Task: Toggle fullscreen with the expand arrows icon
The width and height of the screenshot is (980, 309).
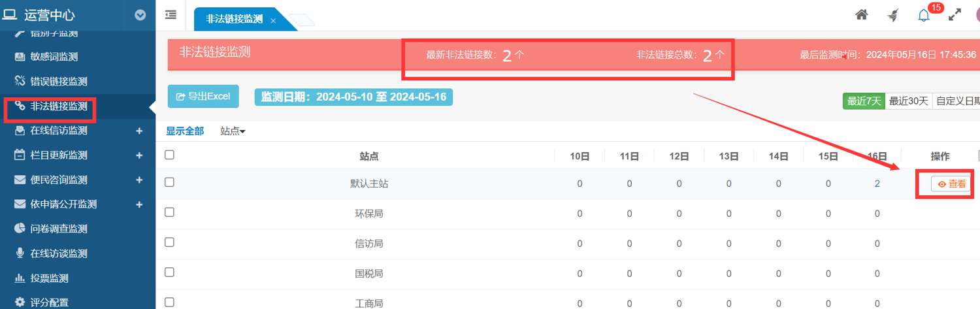Action: (x=955, y=14)
